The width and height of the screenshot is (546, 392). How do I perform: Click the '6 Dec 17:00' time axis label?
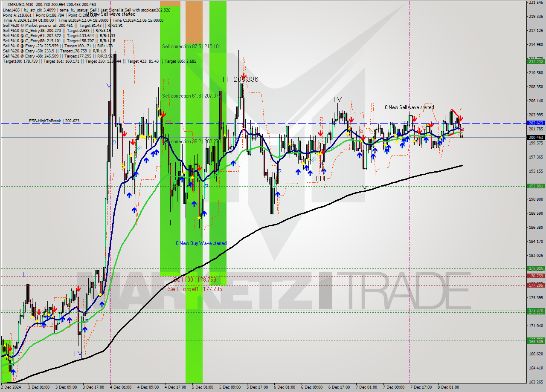(x=339, y=387)
